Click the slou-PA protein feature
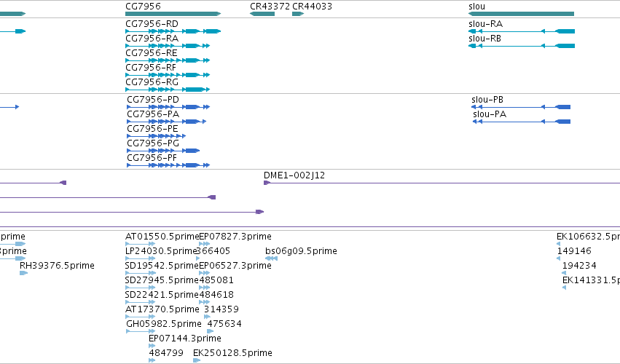 point(522,122)
